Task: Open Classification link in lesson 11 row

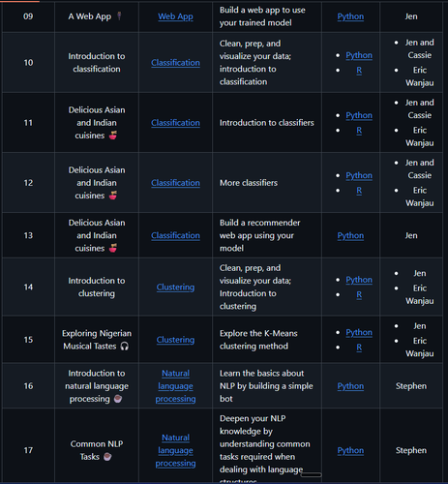Action: [x=175, y=123]
